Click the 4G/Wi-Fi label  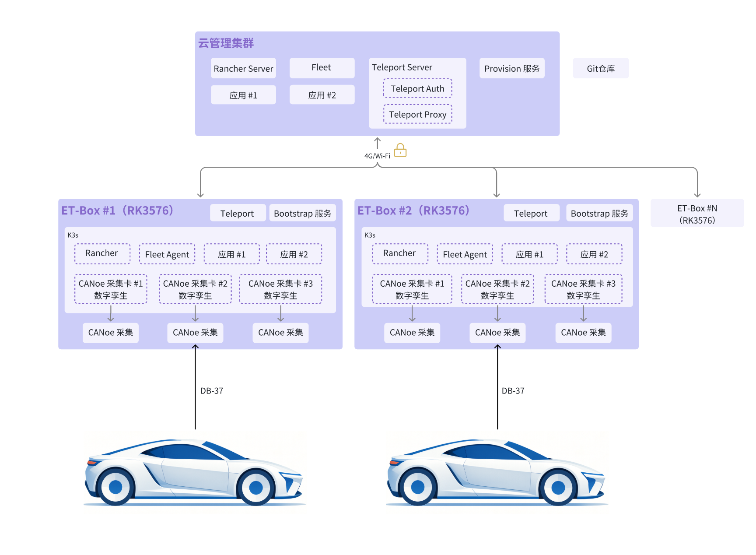tap(377, 156)
